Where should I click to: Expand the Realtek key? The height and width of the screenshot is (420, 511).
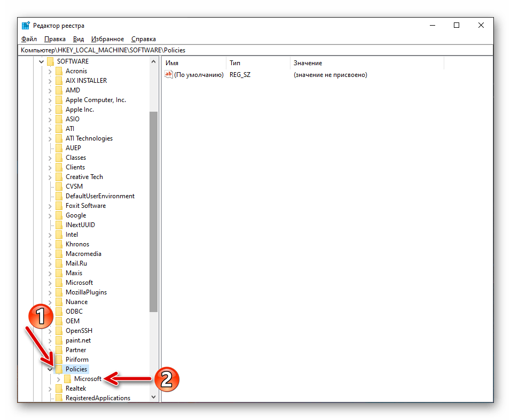(50, 388)
